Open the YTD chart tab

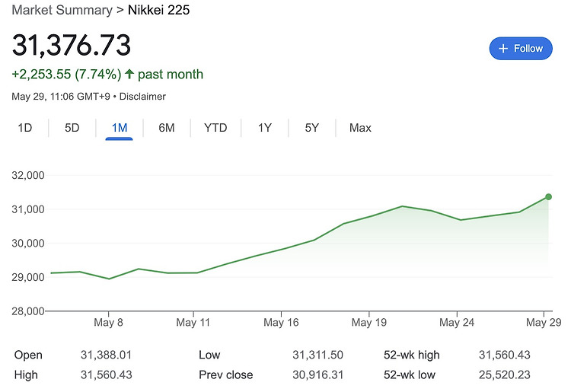coord(215,128)
